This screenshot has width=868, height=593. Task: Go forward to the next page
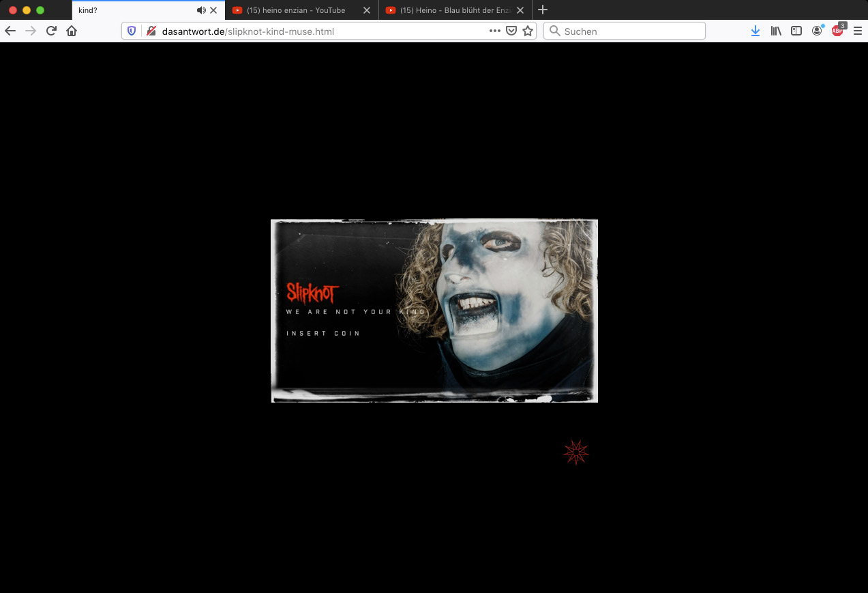[31, 31]
